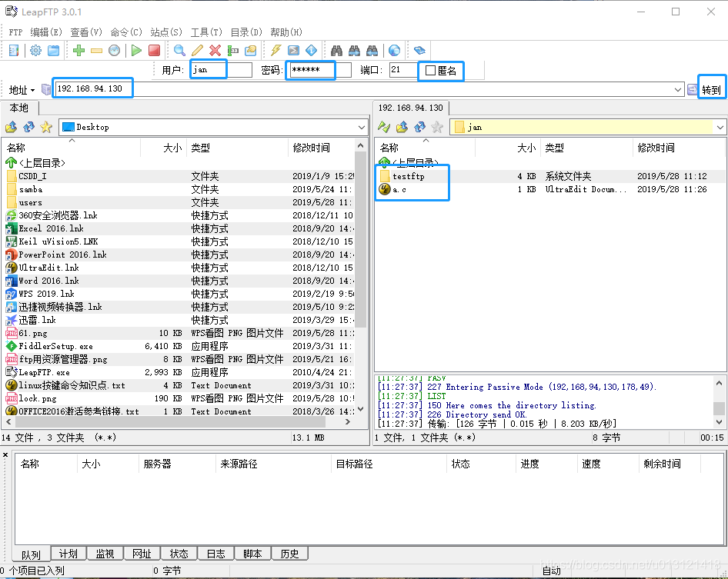The width and height of the screenshot is (728, 579).
Task: Click the clock schedule icon
Action: 114,50
